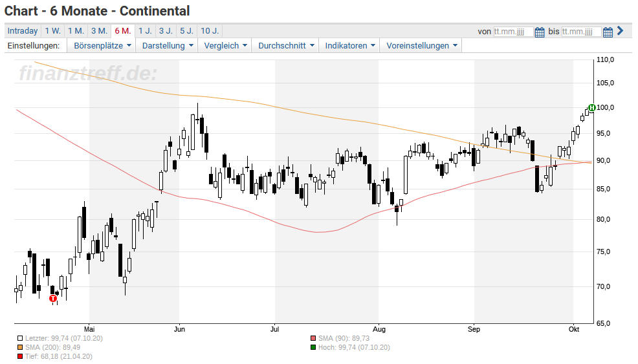Click 'Tief: 68,18 (21.04.20)' legend text
Screen dimensions: 638x364
point(59,357)
